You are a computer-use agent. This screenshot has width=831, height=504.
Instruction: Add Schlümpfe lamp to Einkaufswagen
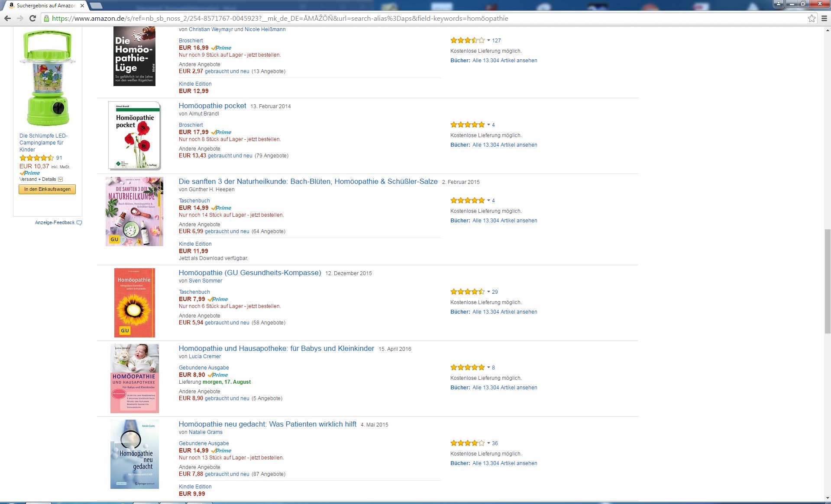point(47,189)
